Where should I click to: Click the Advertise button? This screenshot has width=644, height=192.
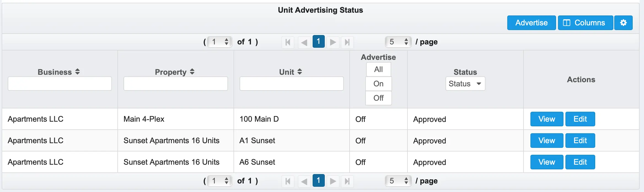[531, 23]
